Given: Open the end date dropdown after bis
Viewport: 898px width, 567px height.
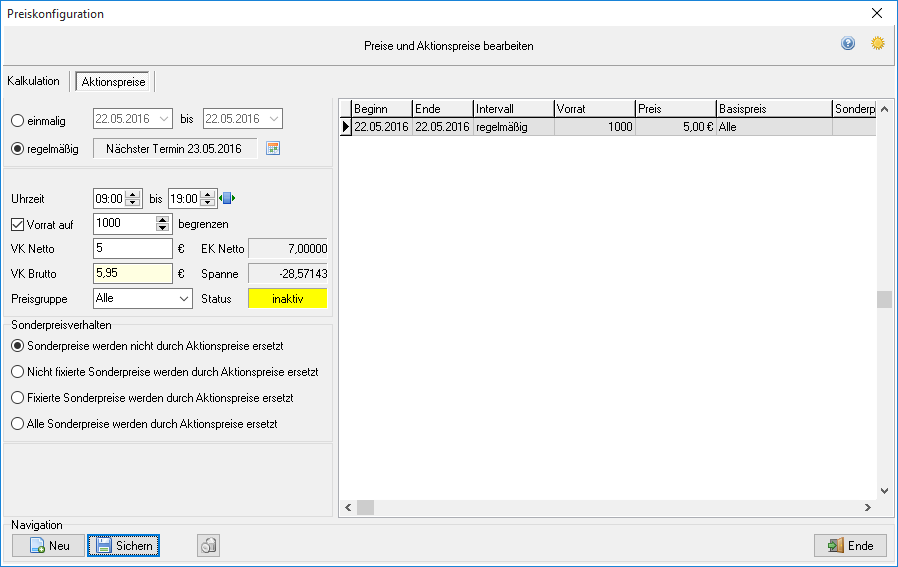Looking at the screenshot, I should point(274,119).
